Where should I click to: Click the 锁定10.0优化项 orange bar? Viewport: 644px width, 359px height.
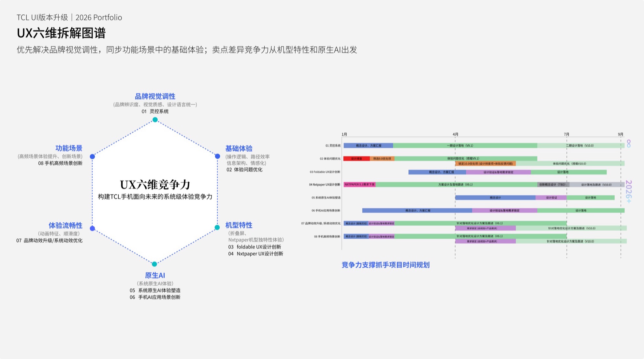coord(486,163)
